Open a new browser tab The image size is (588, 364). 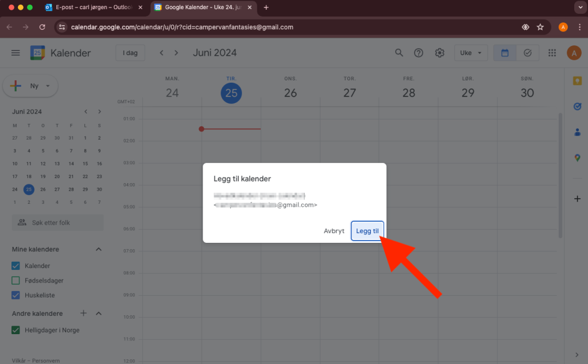click(x=266, y=7)
